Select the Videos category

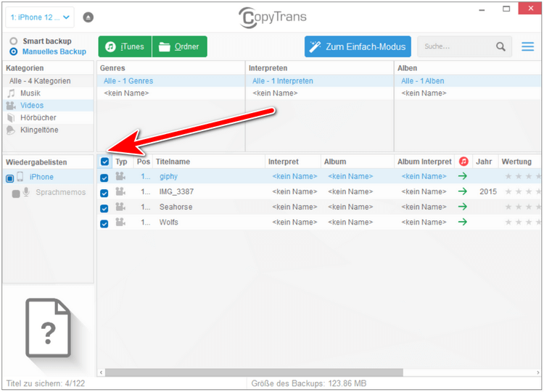click(48, 105)
